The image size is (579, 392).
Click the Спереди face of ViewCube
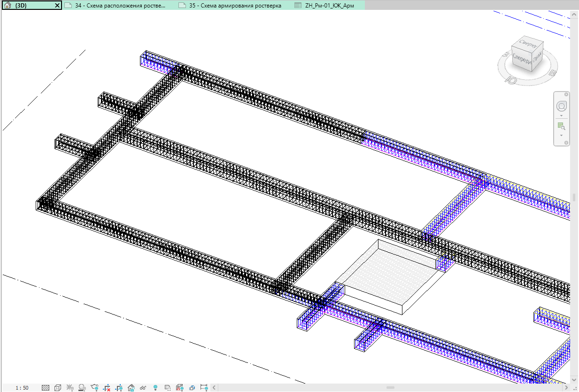coord(522,59)
